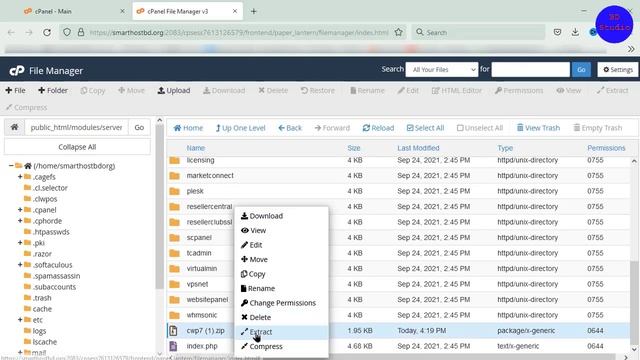
Task: Reload the browser page
Action: click(47, 32)
